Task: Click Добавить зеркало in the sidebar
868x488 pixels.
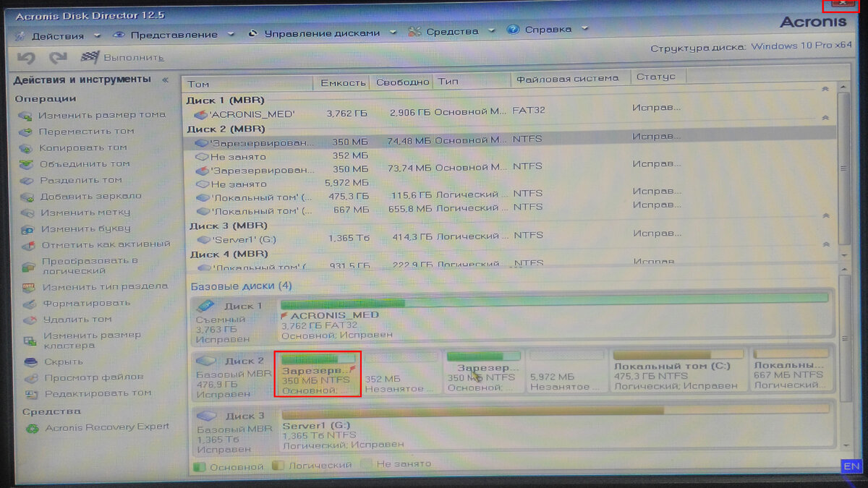Action: click(x=81, y=196)
